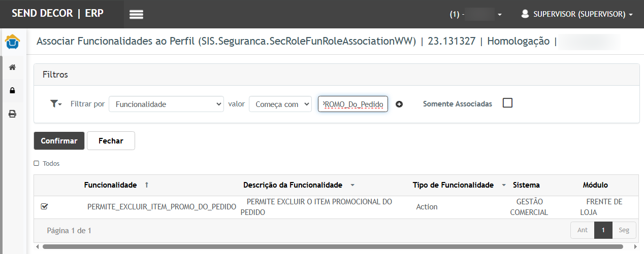Check the Todos select-all checkbox
Screen dimensions: 644x254
coord(37,164)
